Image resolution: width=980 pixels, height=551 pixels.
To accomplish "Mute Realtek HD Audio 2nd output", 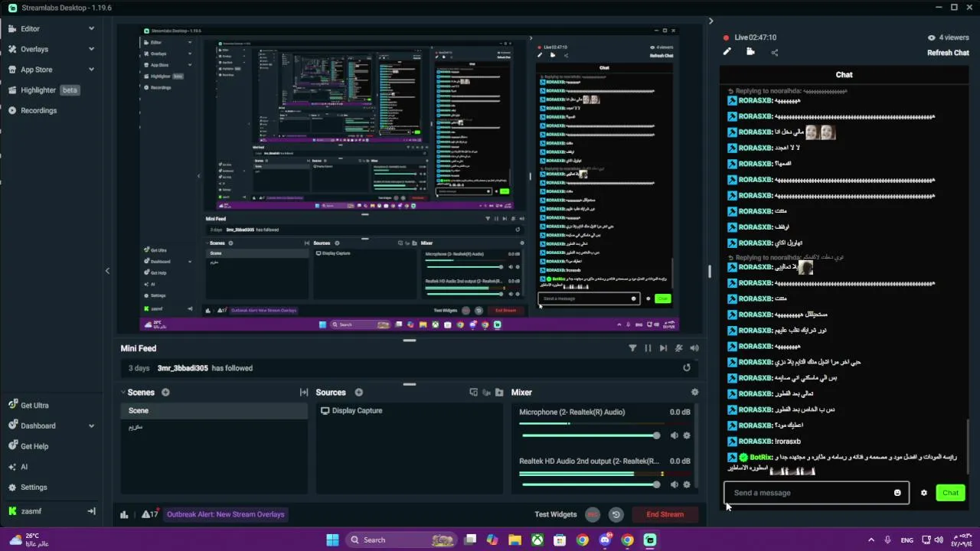I will [675, 484].
